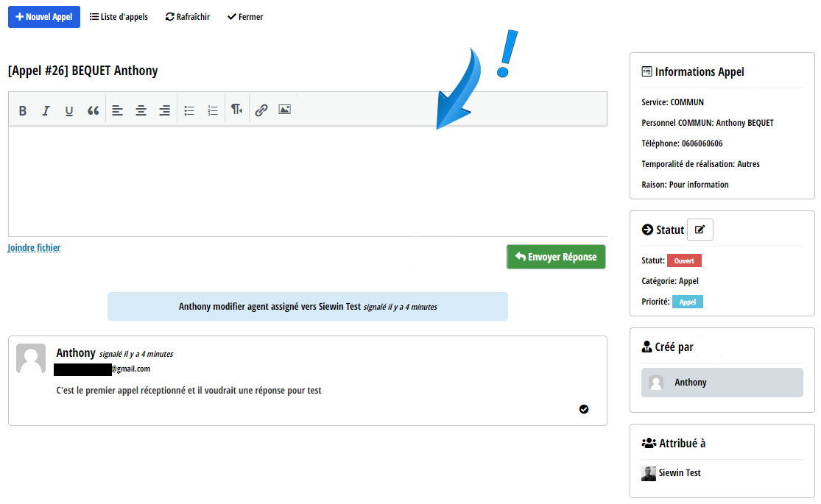The image size is (821, 504).
Task: Open the Liste d'appels menu item
Action: pos(119,17)
